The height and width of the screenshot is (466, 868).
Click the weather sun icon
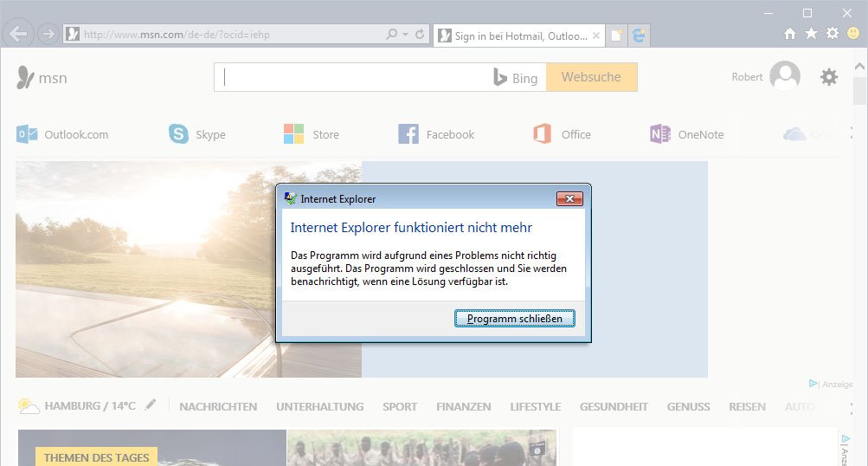(x=28, y=405)
